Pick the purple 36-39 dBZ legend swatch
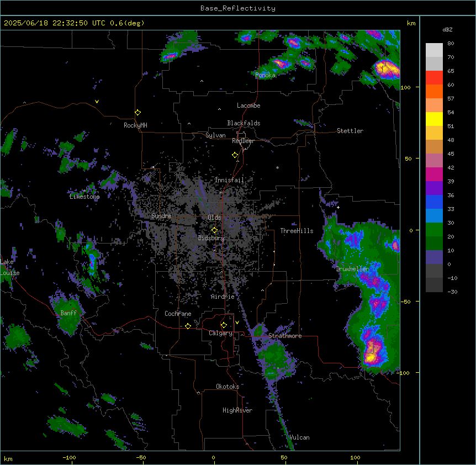 pos(434,188)
